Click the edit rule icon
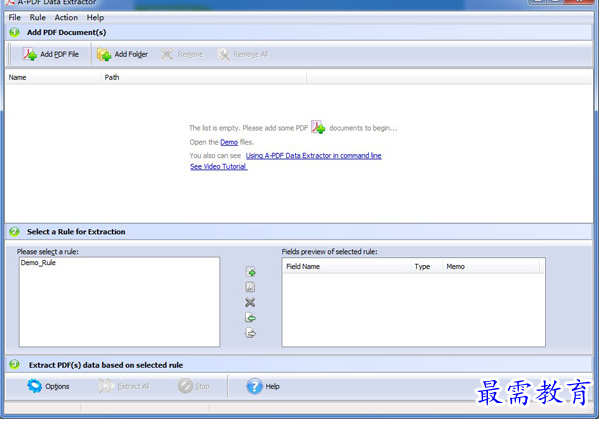Screen dimensions: 599x424 pyautogui.click(x=250, y=287)
